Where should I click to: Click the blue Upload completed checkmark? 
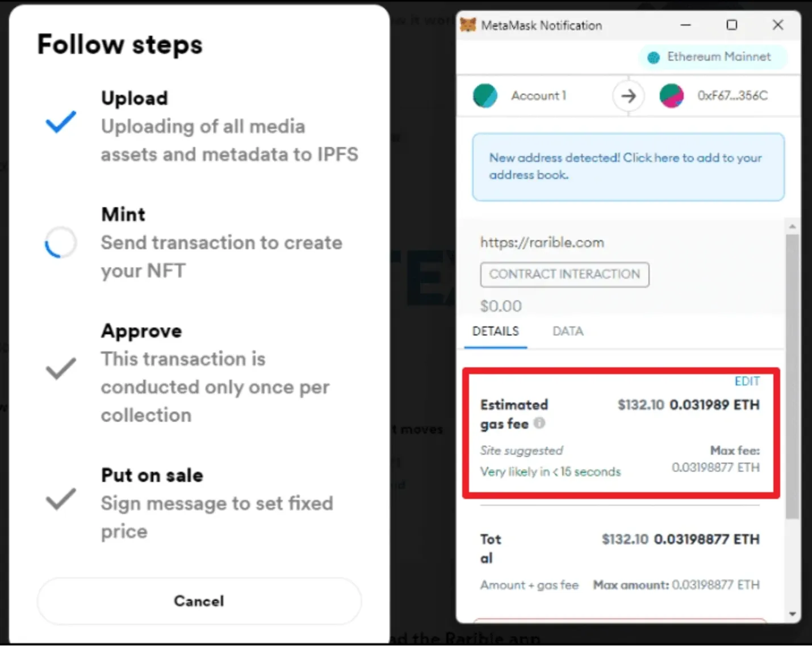(61, 121)
